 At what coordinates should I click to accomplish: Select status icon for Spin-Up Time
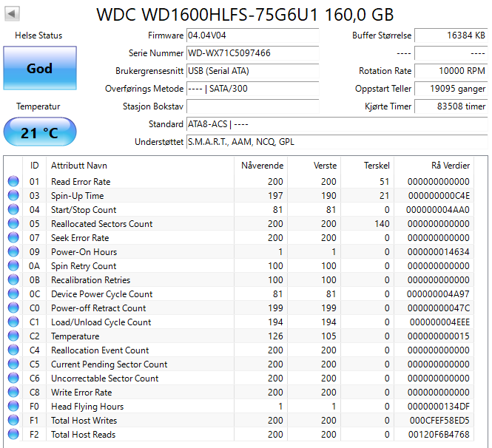pos(13,195)
